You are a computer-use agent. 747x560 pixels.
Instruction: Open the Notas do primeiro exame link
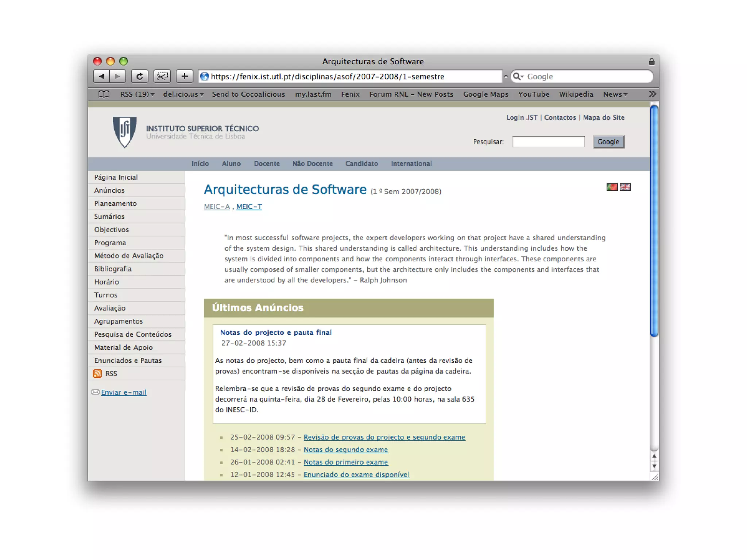[345, 462]
